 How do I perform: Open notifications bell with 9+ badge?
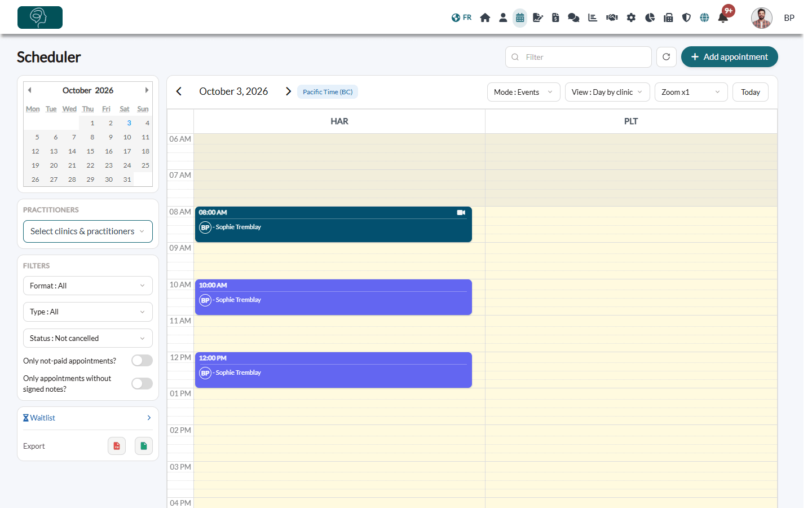click(x=723, y=17)
